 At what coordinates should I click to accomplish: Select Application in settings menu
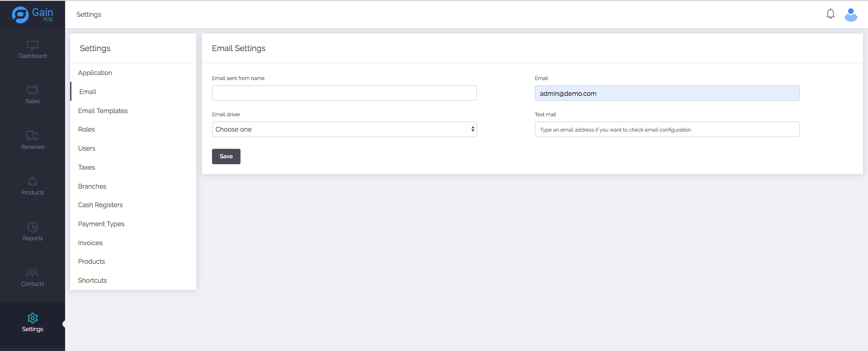point(95,73)
